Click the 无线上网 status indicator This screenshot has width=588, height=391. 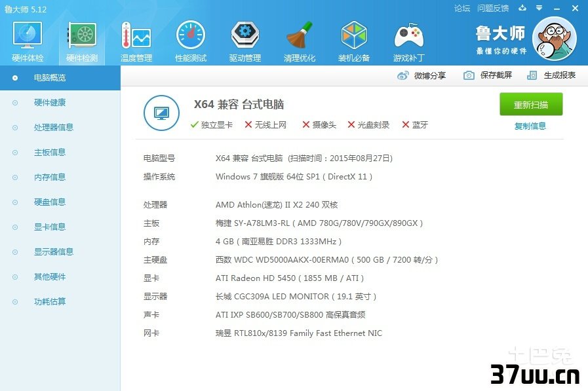pos(265,124)
